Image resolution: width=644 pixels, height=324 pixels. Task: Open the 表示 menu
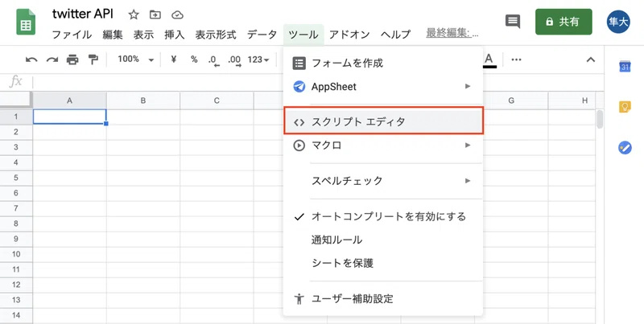click(x=143, y=35)
